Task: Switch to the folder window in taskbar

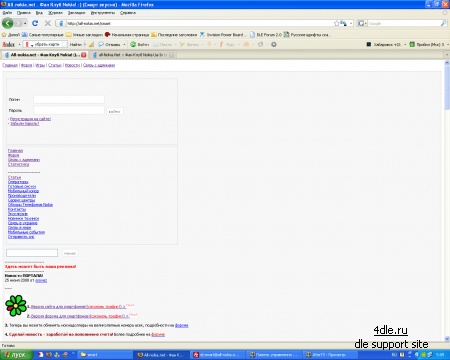Action: coord(104,355)
